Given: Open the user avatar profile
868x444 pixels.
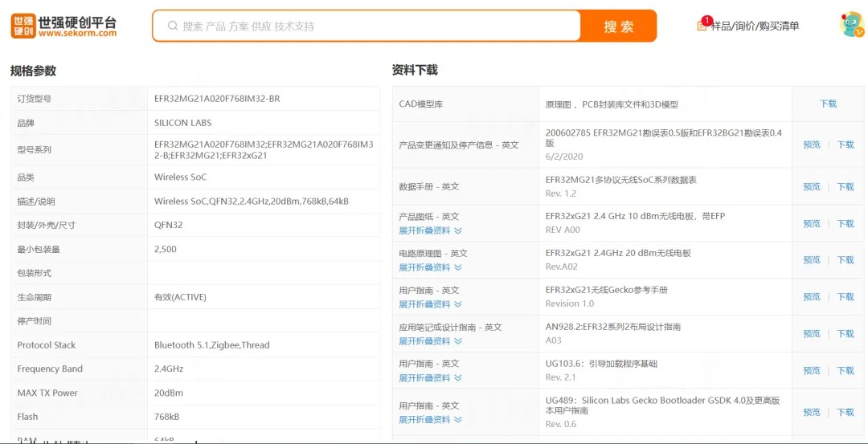Looking at the screenshot, I should (851, 24).
